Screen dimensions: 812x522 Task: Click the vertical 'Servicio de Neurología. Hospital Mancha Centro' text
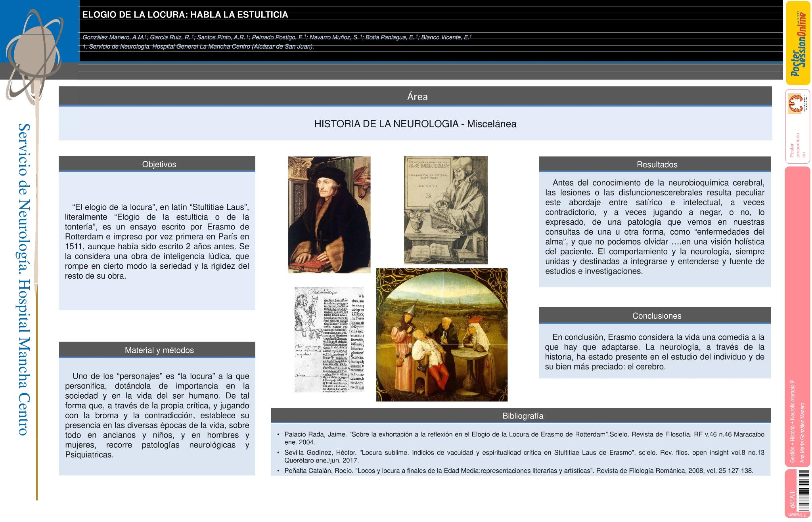coord(24,279)
